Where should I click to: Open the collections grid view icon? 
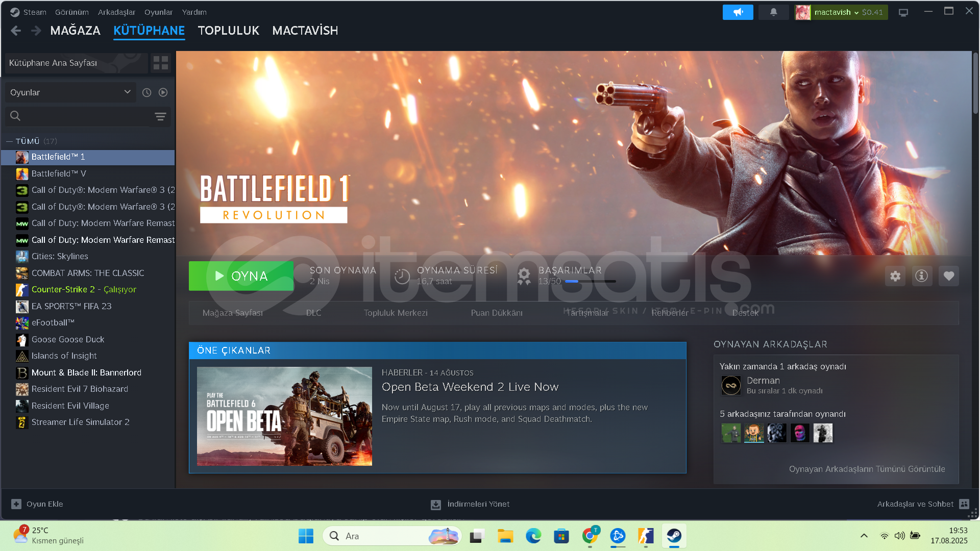[161, 63]
